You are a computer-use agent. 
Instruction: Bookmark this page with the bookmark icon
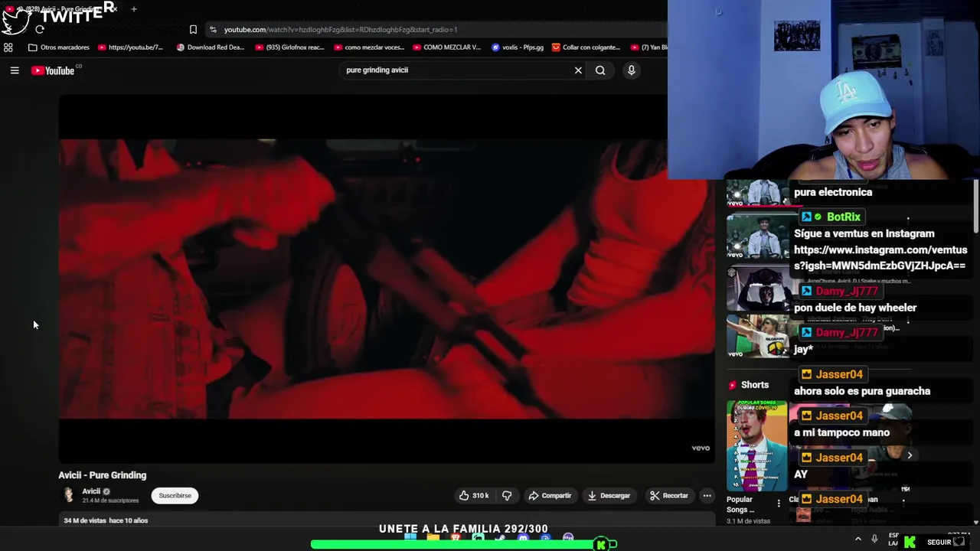[x=193, y=30]
